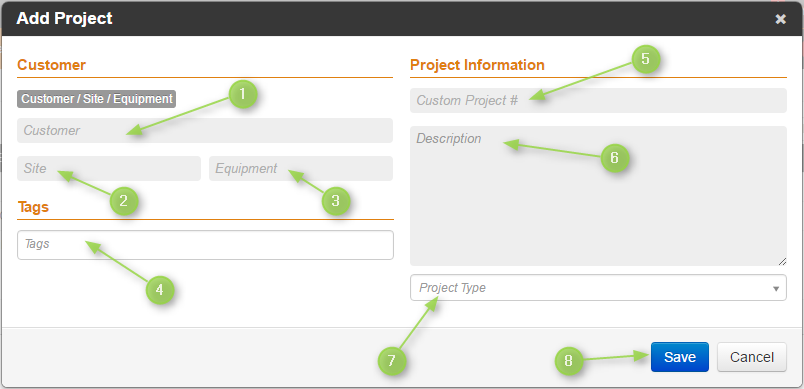Viewport: 804px width, 389px height.
Task: Focus the Custom Project # field
Action: (598, 100)
